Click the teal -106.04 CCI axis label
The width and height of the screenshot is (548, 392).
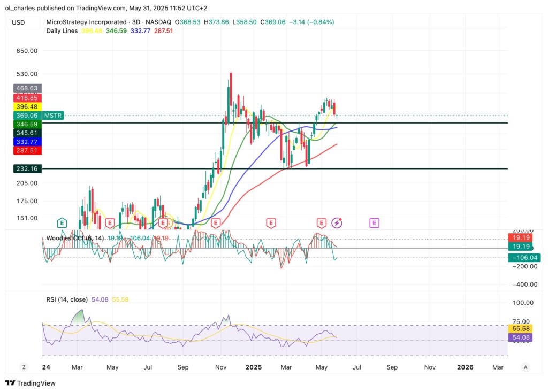pyautogui.click(x=524, y=257)
